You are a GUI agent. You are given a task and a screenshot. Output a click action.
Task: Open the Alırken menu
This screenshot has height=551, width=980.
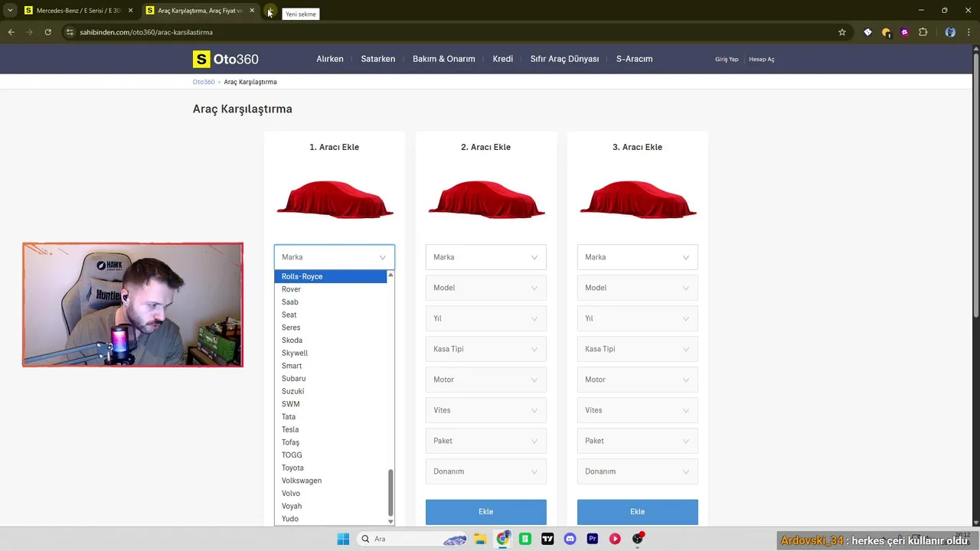tap(330, 59)
